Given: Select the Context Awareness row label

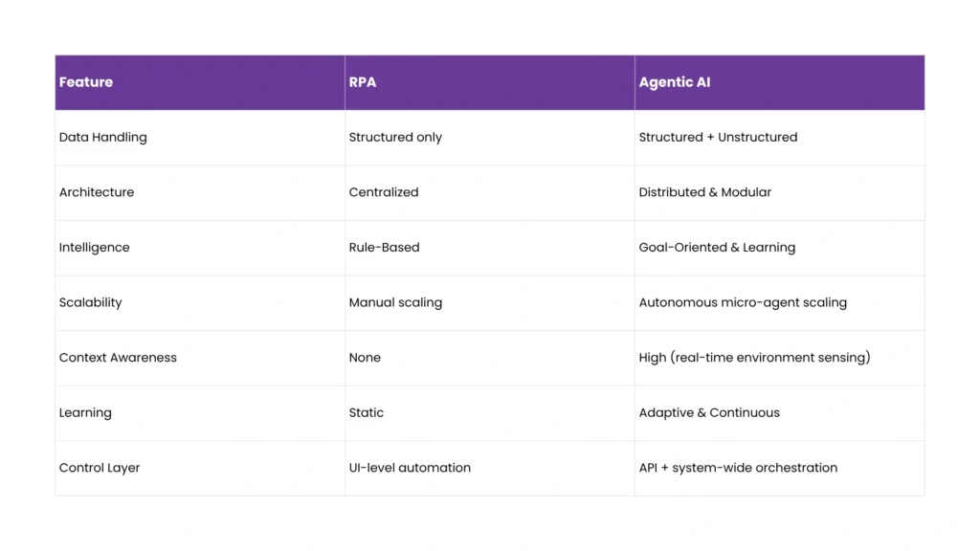Looking at the screenshot, I should click(118, 358).
